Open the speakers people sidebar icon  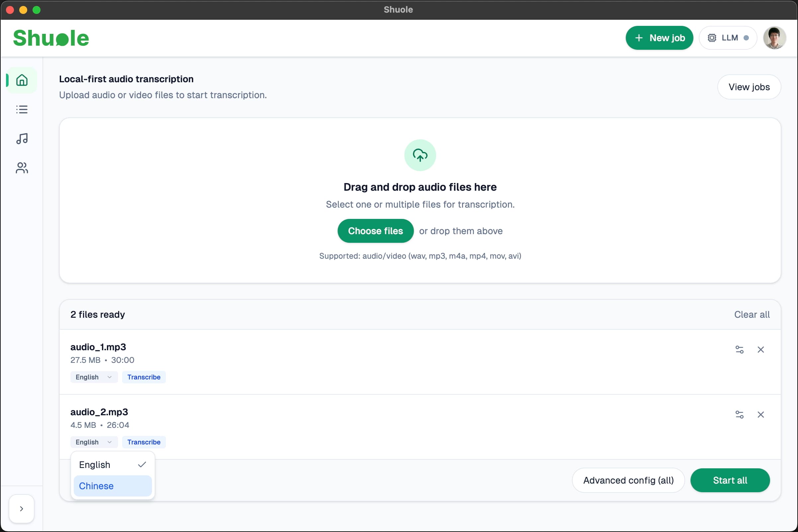point(22,167)
